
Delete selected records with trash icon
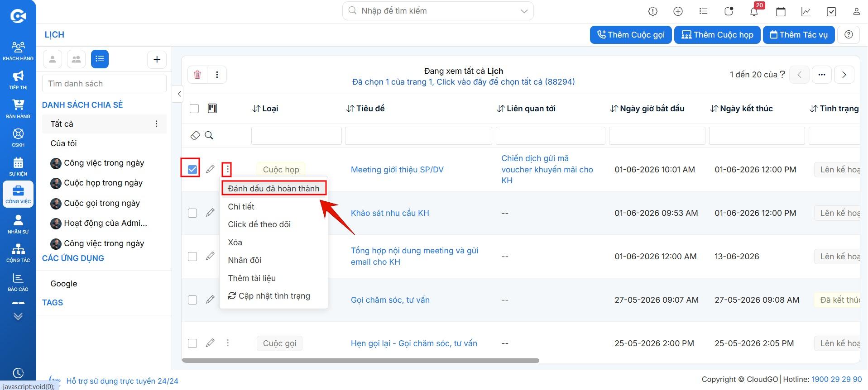click(197, 75)
